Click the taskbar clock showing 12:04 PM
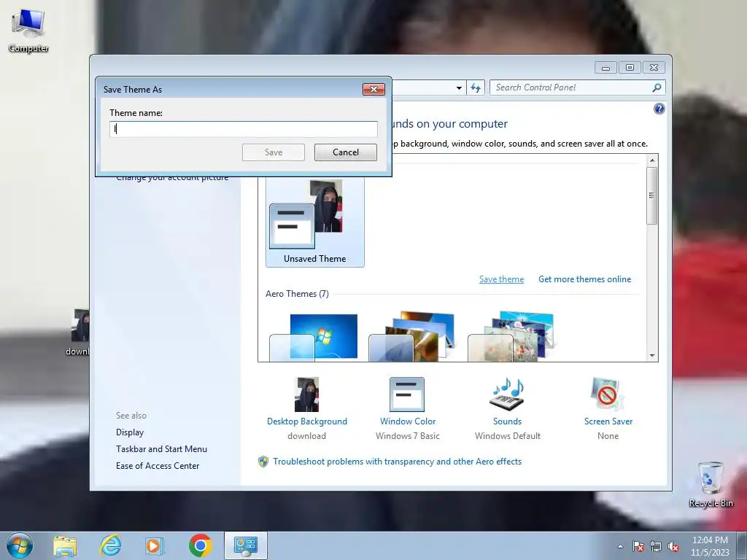The image size is (747, 560). pyautogui.click(x=710, y=546)
